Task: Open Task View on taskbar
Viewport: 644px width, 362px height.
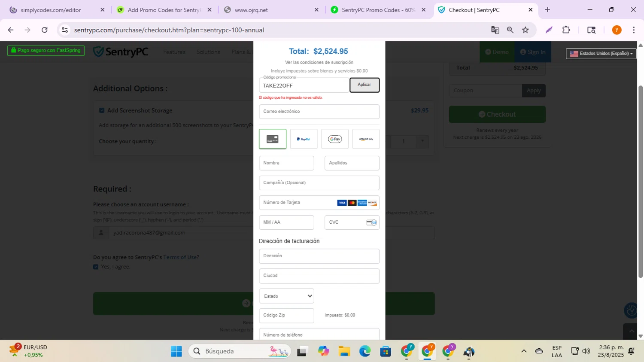Action: [x=302, y=351]
